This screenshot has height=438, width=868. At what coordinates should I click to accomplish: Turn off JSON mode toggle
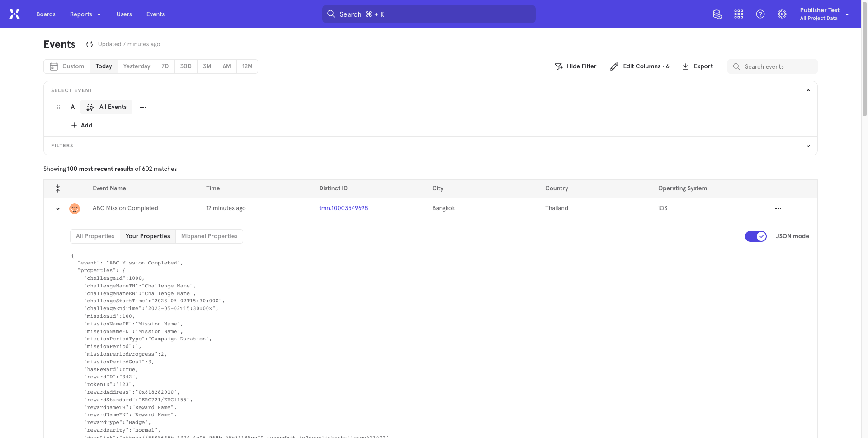tap(755, 236)
